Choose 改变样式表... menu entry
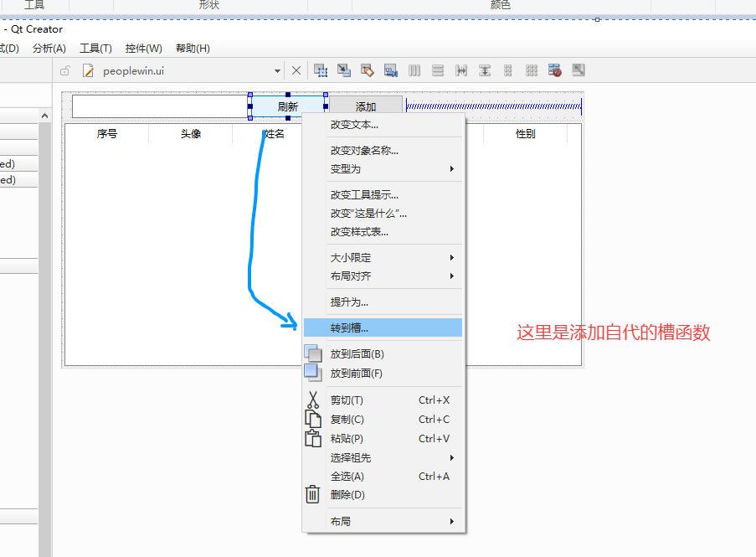This screenshot has width=756, height=557. [383, 231]
